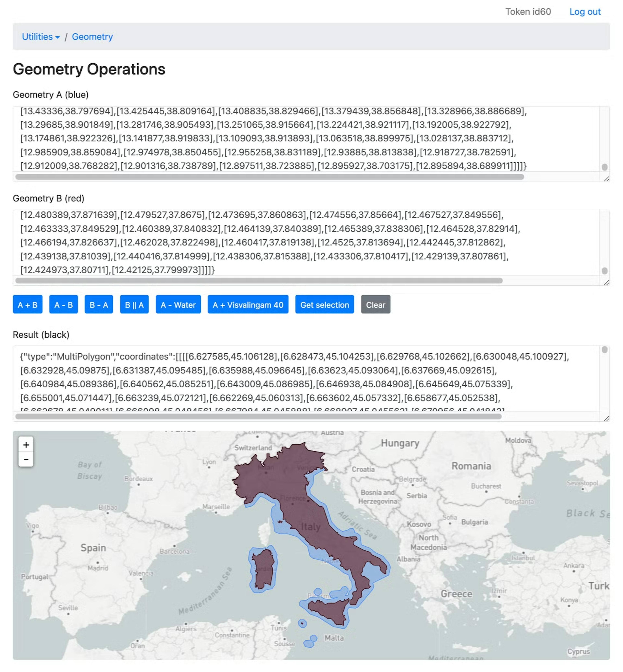Open the Utilities dropdown menu
Viewport: 623px width, 672px height.
click(41, 36)
